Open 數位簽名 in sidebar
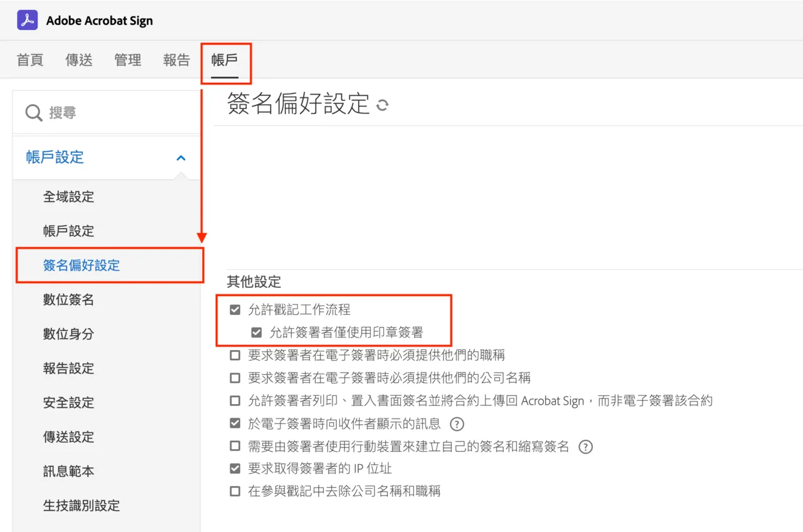Image resolution: width=803 pixels, height=532 pixels. point(68,300)
